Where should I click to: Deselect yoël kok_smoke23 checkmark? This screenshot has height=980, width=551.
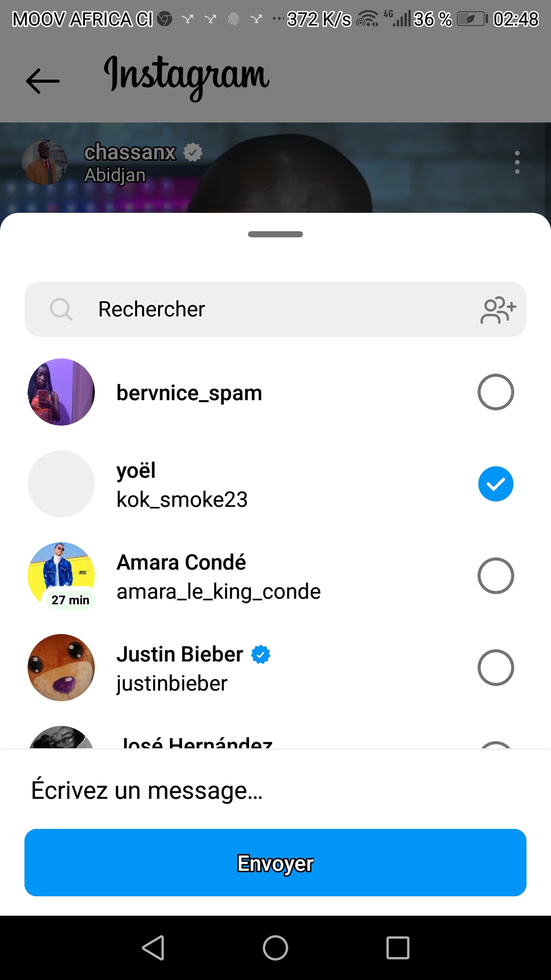point(495,484)
